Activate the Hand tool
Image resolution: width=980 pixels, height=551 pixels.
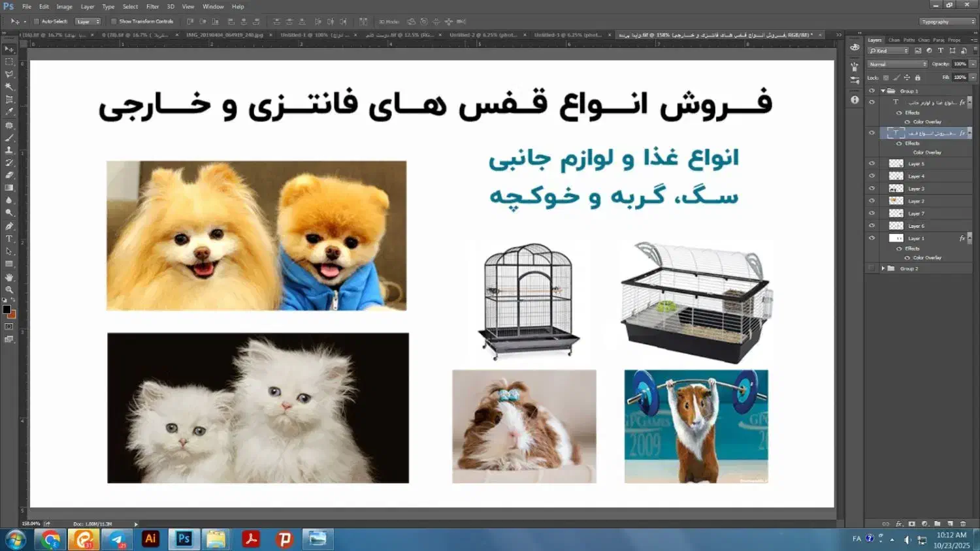[9, 277]
